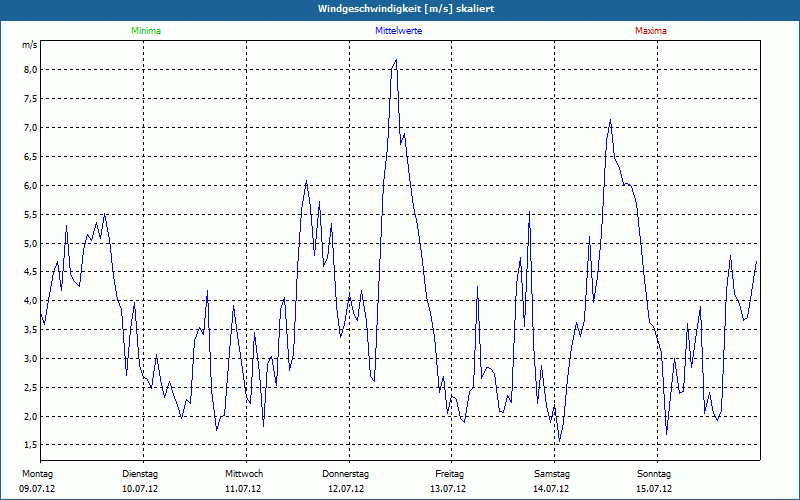This screenshot has height=500, width=800.
Task: Click the 2,5 y-axis value
Action: (x=31, y=388)
